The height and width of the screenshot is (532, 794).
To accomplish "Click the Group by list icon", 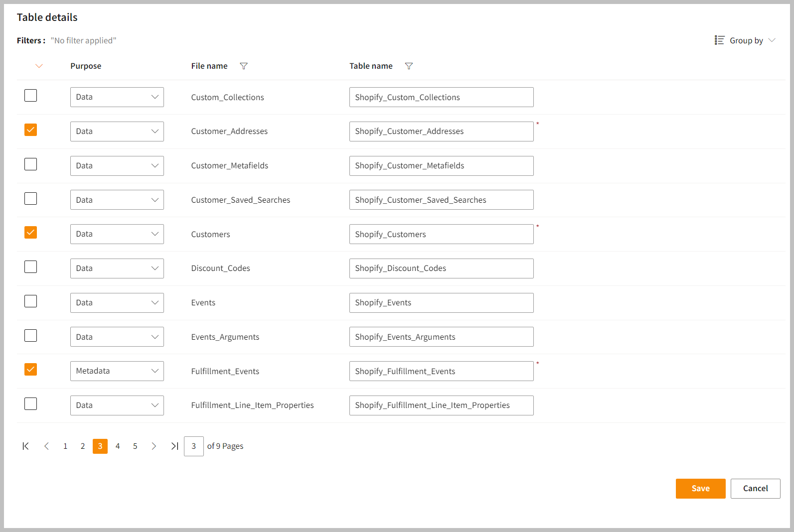I will [x=719, y=40].
